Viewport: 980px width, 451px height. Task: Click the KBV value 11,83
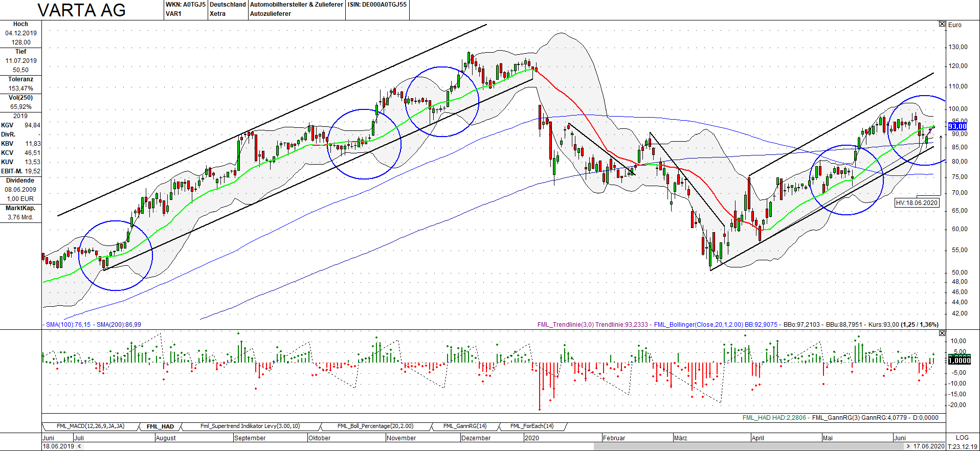pyautogui.click(x=33, y=144)
